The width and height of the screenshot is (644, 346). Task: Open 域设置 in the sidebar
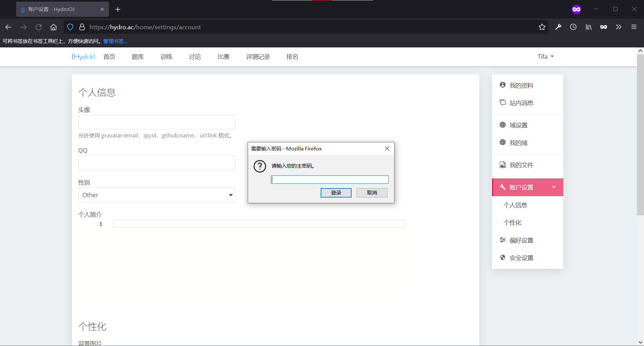[x=528, y=125]
